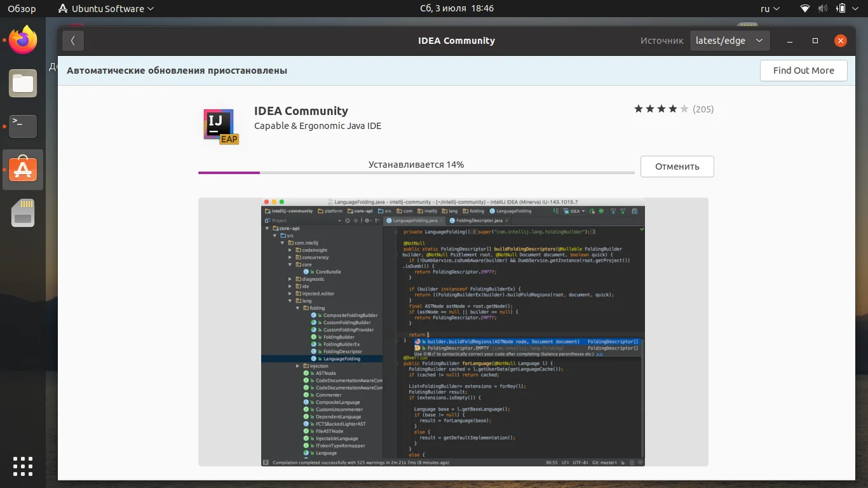Screen dimensions: 868x488
Task: Click the star rating of IDEA Community
Action: 661,109
